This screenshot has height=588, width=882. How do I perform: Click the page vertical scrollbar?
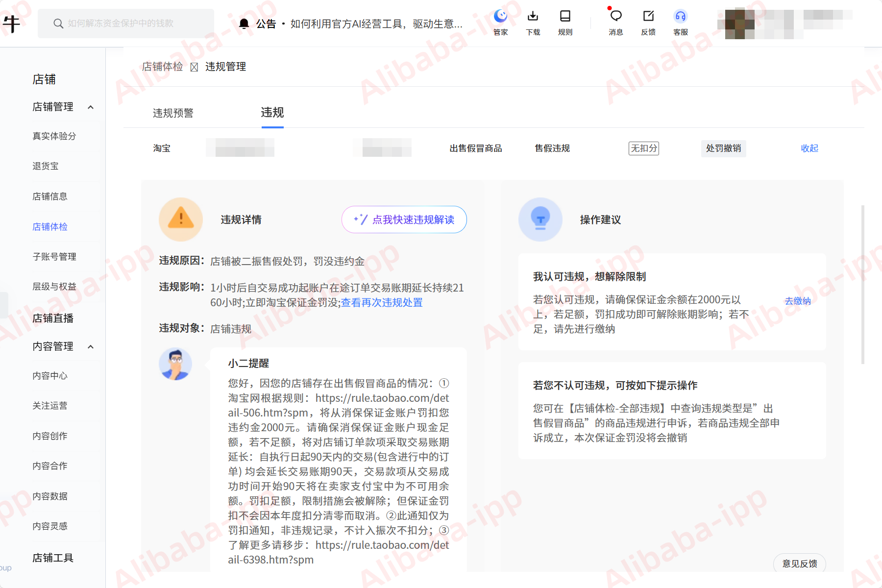tap(863, 284)
